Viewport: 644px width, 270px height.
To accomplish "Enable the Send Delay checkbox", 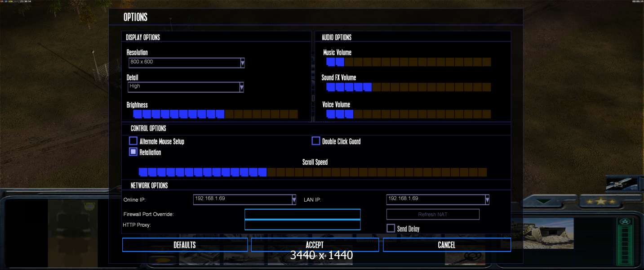I will (391, 228).
